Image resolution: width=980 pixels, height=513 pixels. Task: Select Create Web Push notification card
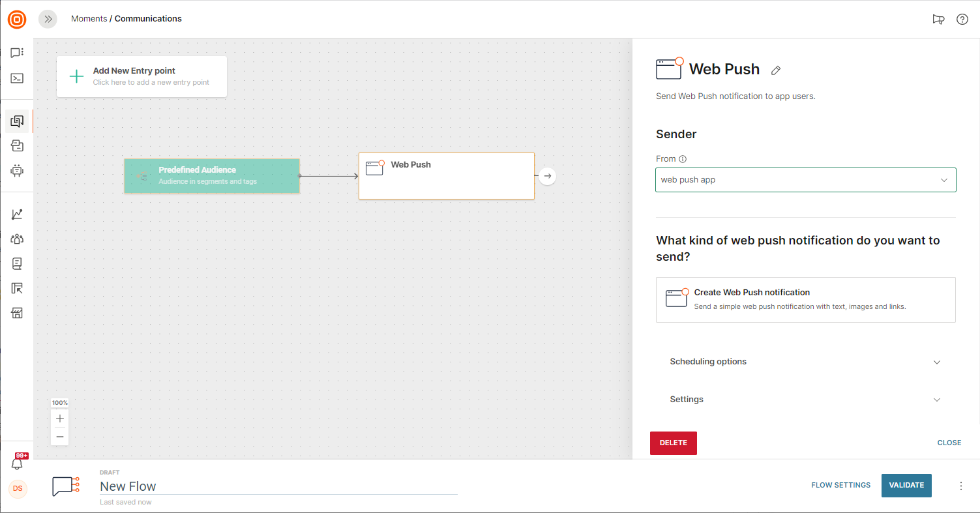tap(805, 300)
